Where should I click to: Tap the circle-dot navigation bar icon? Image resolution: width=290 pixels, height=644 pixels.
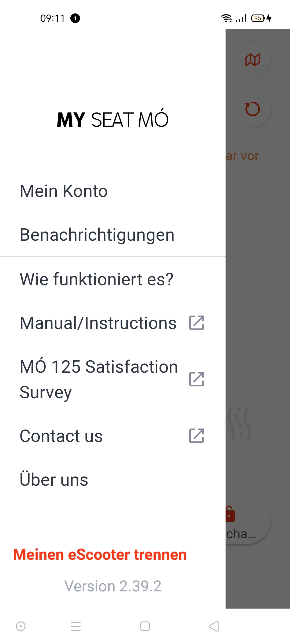[x=21, y=626]
